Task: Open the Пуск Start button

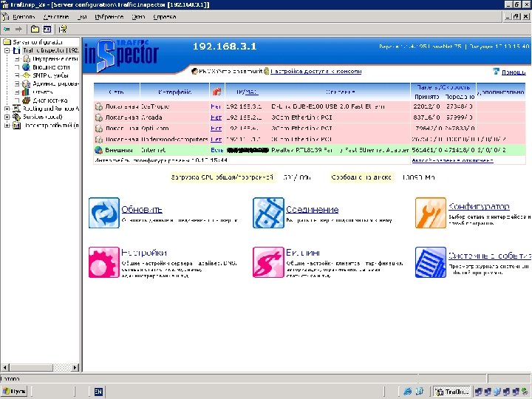Action: 14,391
